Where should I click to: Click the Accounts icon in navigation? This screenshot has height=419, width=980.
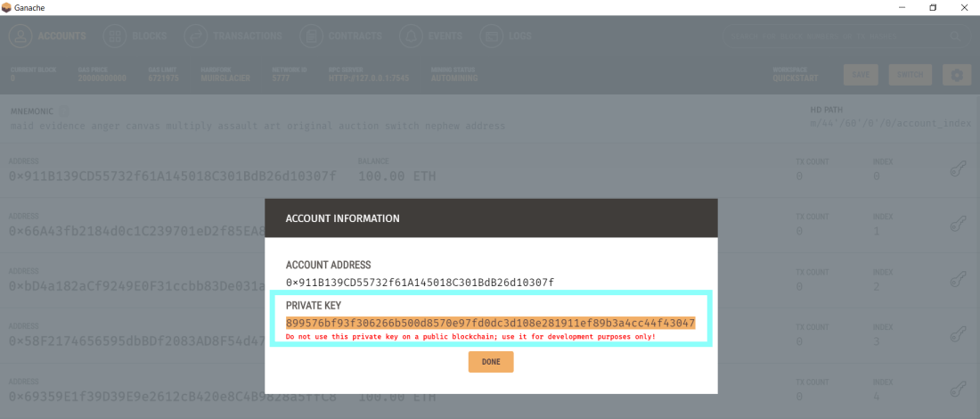coord(21,37)
